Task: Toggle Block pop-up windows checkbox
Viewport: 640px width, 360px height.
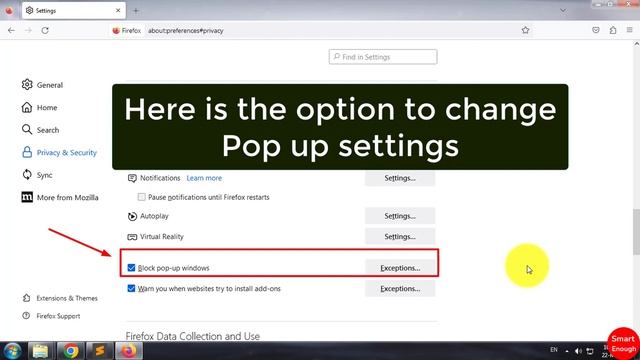Action: coord(131,268)
